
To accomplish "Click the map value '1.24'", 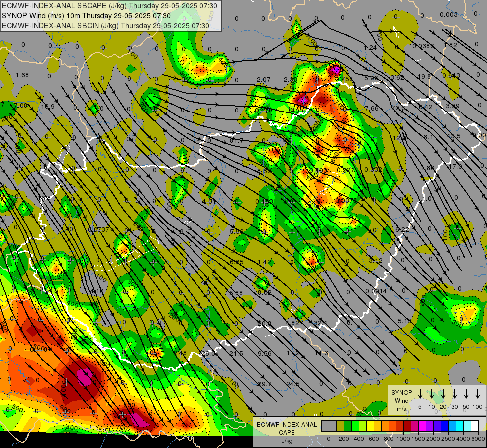I will click(370, 48).
